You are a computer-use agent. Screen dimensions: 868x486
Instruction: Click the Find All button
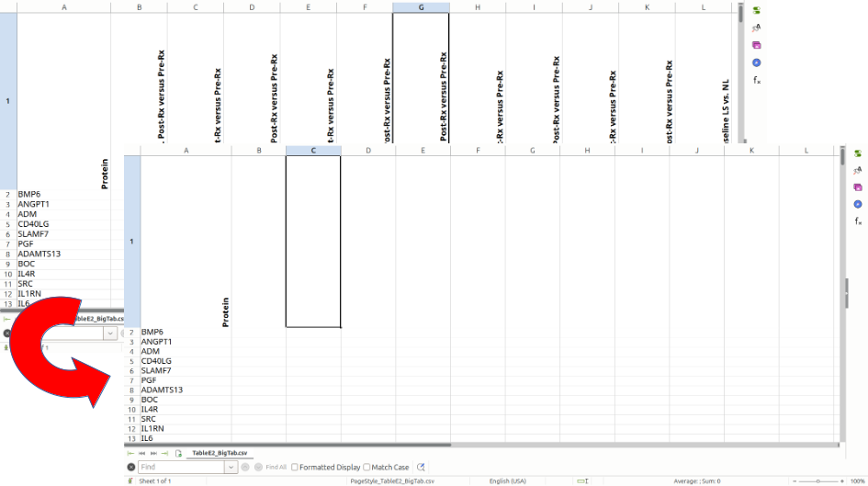tap(276, 468)
